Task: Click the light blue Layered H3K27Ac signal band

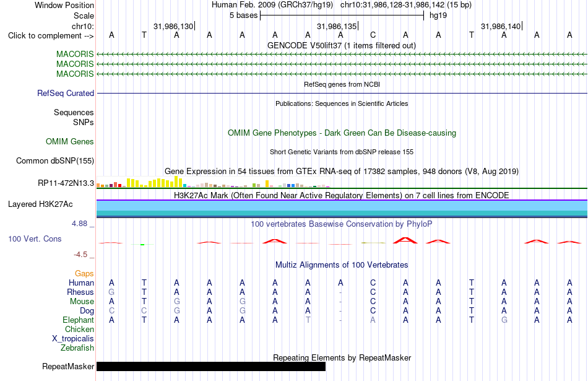Action: pos(342,206)
